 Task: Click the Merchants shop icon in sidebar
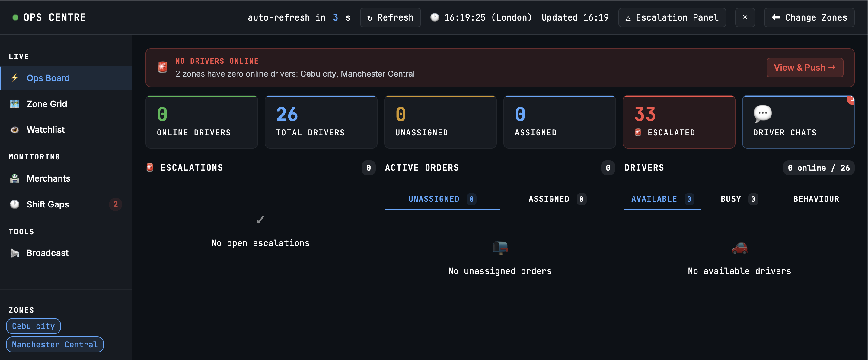pos(14,178)
